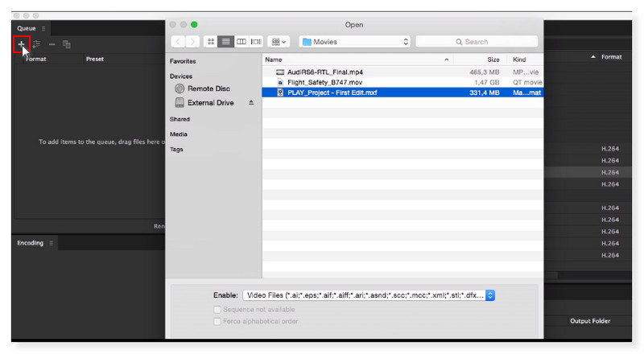This screenshot has width=644, height=354.
Task: Click the Remove minus icon in Queue panel
Action: [52, 44]
